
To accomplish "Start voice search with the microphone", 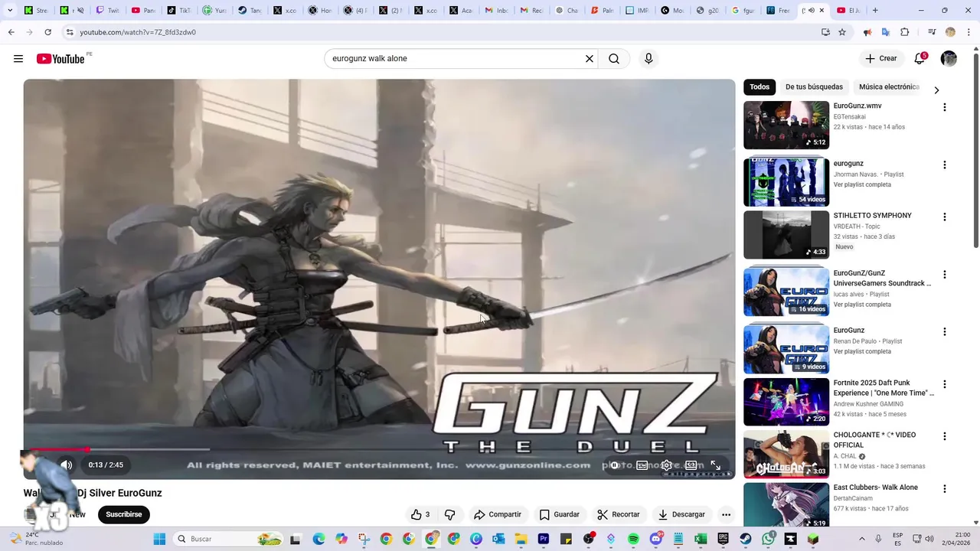I will [648, 59].
